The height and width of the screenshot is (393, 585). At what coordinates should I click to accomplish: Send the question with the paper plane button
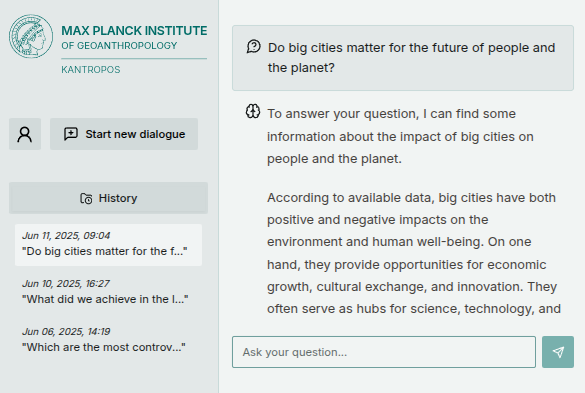point(558,352)
